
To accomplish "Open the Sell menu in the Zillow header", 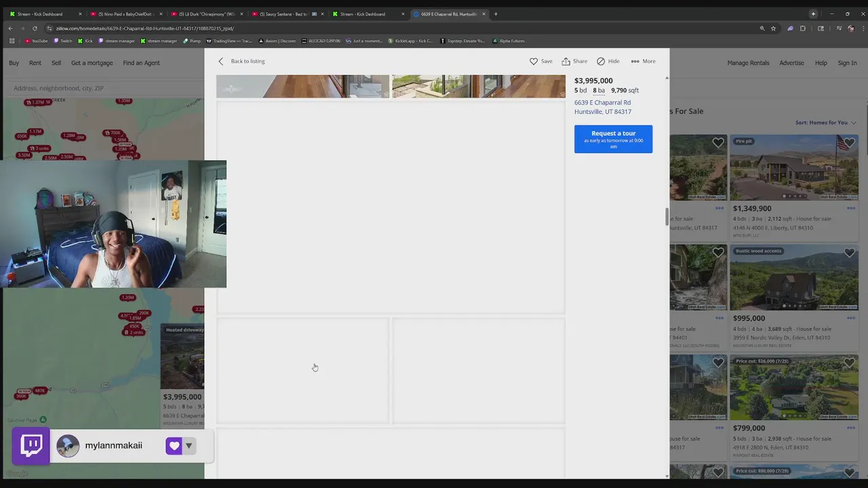I will [x=56, y=63].
